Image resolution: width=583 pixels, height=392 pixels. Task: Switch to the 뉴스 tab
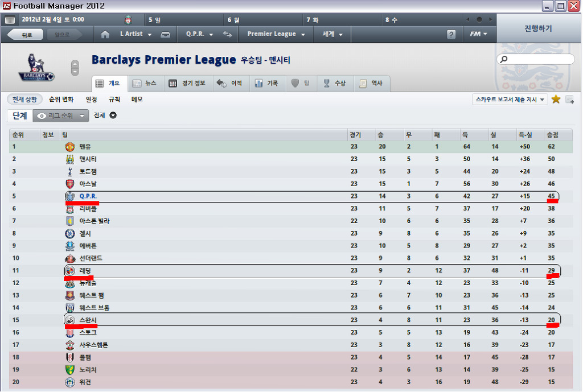pos(145,83)
